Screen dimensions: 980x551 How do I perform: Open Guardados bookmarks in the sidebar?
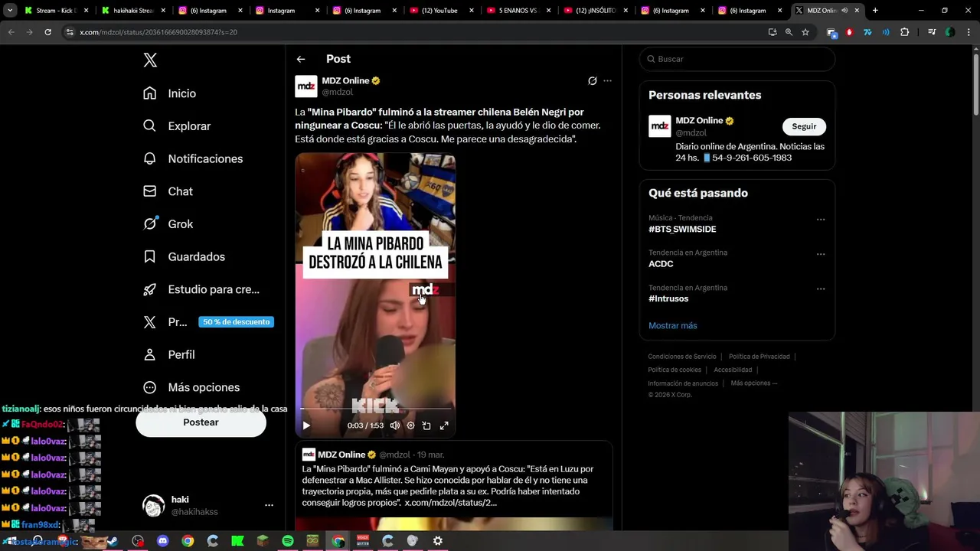pyautogui.click(x=184, y=256)
